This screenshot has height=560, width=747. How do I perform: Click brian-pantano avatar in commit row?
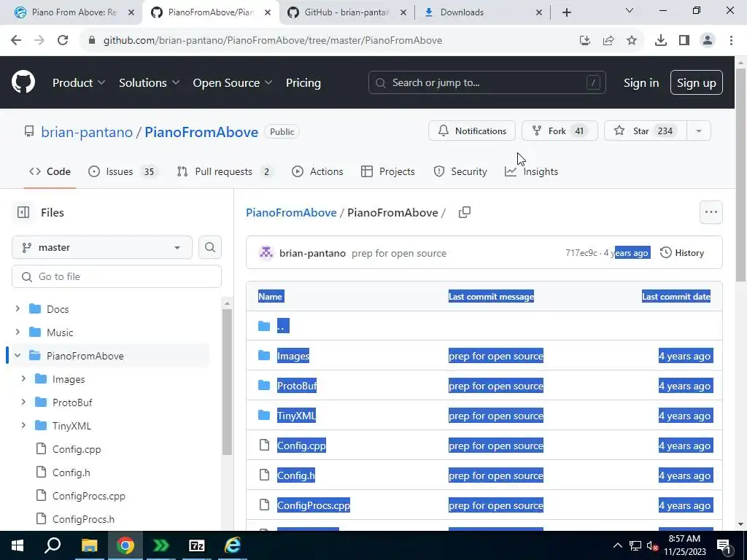tap(266, 253)
